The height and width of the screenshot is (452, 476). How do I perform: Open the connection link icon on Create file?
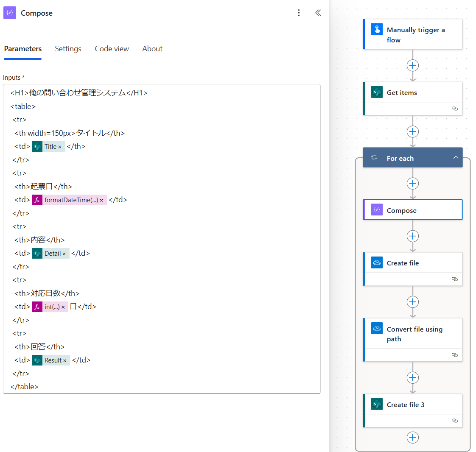tap(454, 279)
